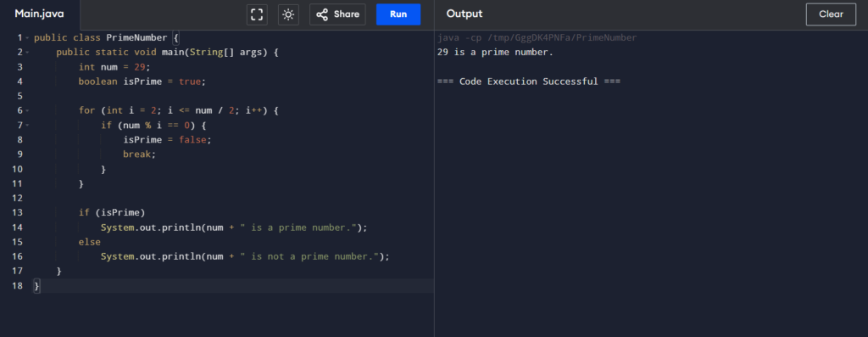Click the 'isPrime = false;' statement
Screen dimensions: 868x337
pos(167,140)
